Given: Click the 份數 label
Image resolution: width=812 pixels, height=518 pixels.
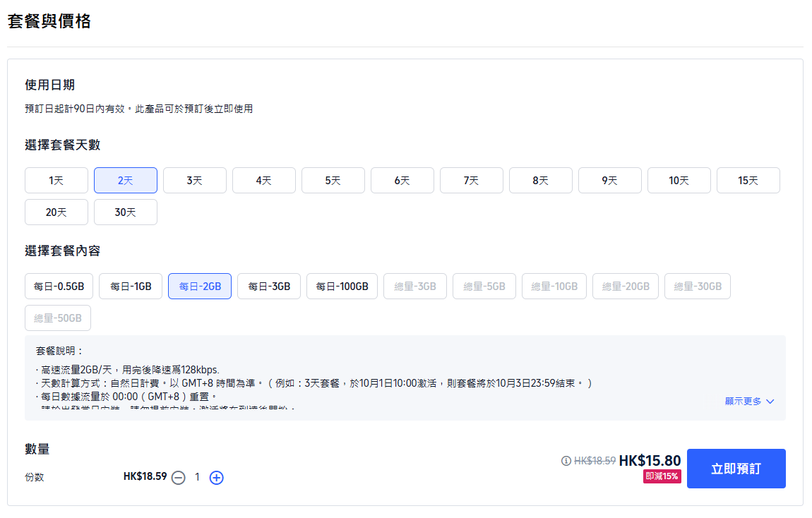Looking at the screenshot, I should [35, 477].
